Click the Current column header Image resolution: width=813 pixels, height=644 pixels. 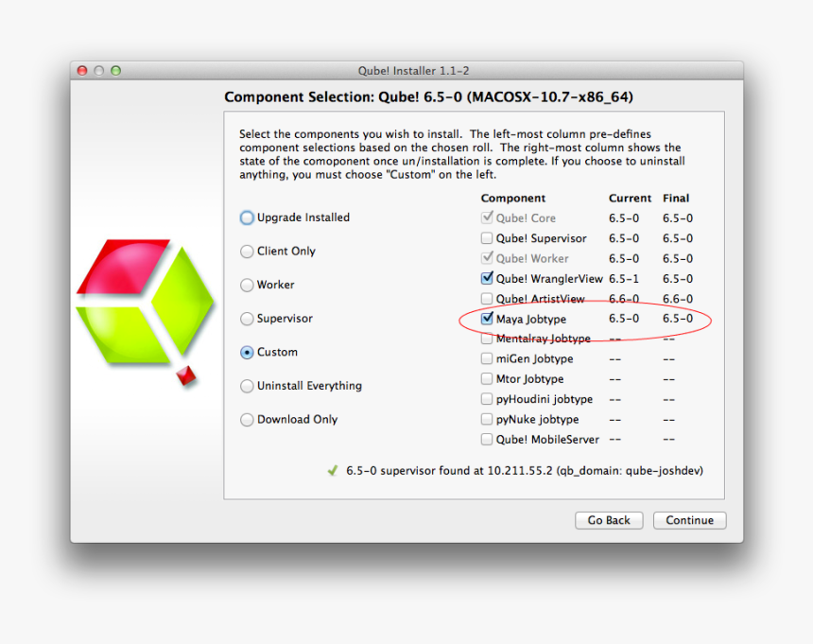coord(630,198)
